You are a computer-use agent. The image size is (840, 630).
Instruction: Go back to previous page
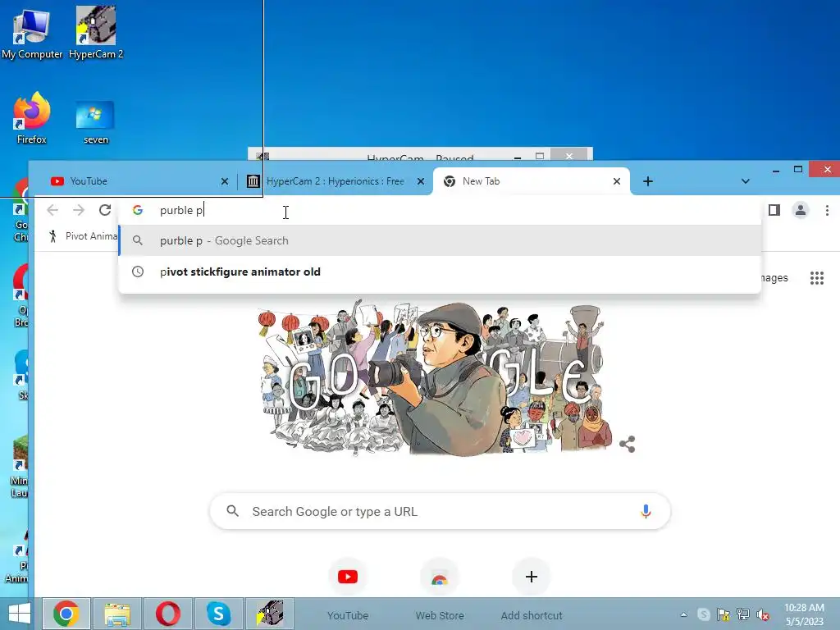point(52,210)
